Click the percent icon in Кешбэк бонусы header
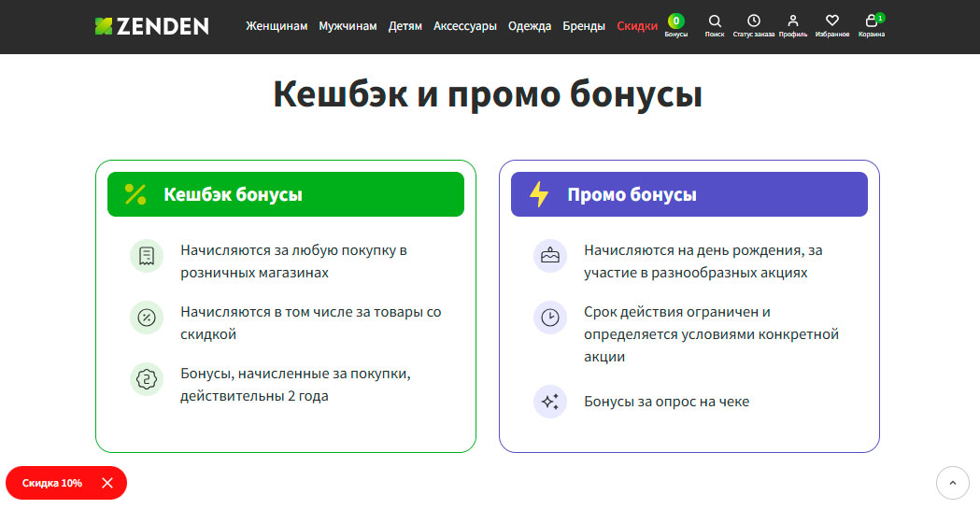Image resolution: width=980 pixels, height=509 pixels. click(135, 194)
